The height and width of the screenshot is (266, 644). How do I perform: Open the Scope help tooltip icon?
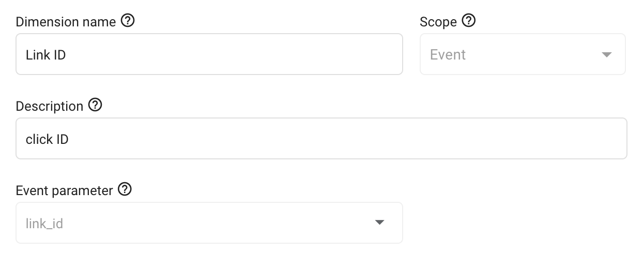pos(469,21)
